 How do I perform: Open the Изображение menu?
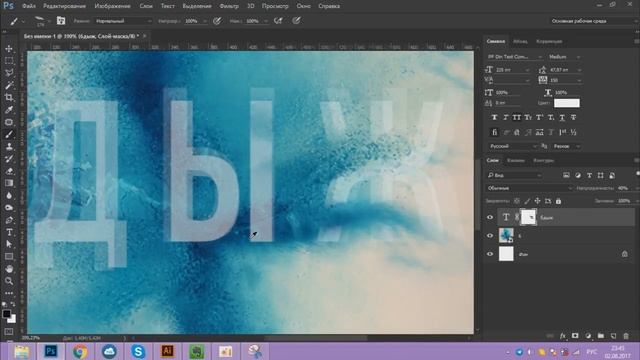pyautogui.click(x=113, y=6)
